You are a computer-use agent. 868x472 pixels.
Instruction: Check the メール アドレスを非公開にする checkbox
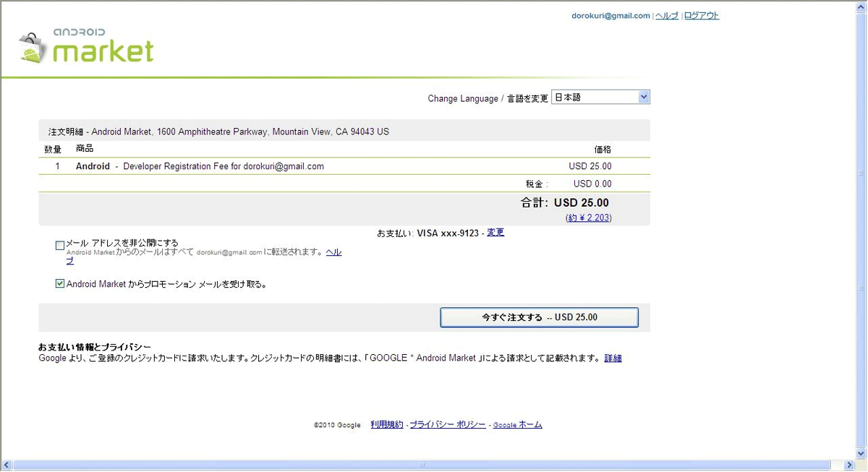click(x=60, y=245)
